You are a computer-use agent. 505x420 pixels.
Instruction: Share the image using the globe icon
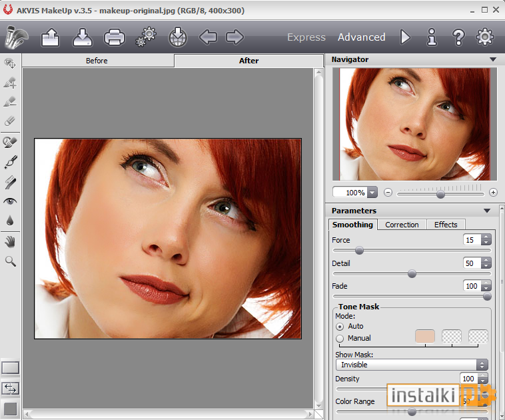click(x=178, y=37)
